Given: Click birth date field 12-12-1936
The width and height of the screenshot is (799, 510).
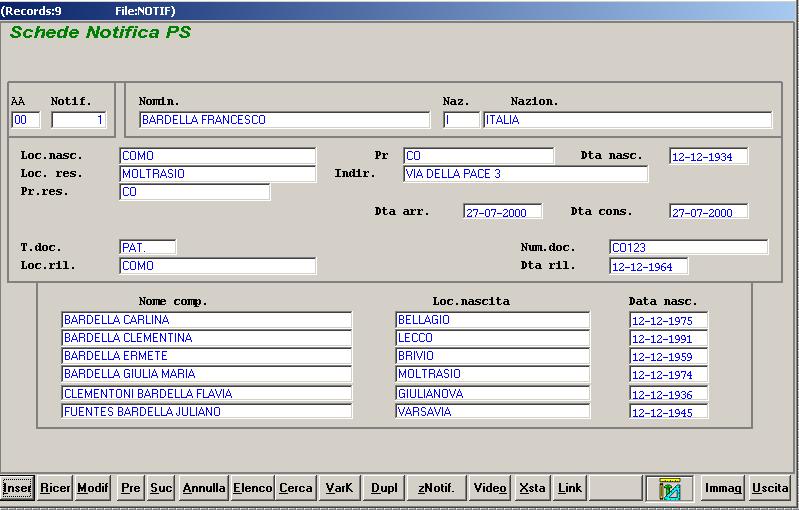Looking at the screenshot, I should pyautogui.click(x=669, y=394).
